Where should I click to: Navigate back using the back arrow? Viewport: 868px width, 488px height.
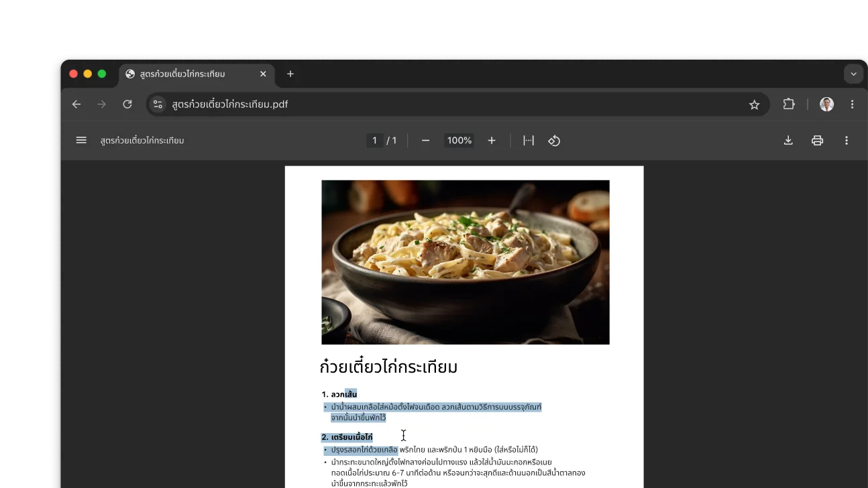click(x=76, y=104)
